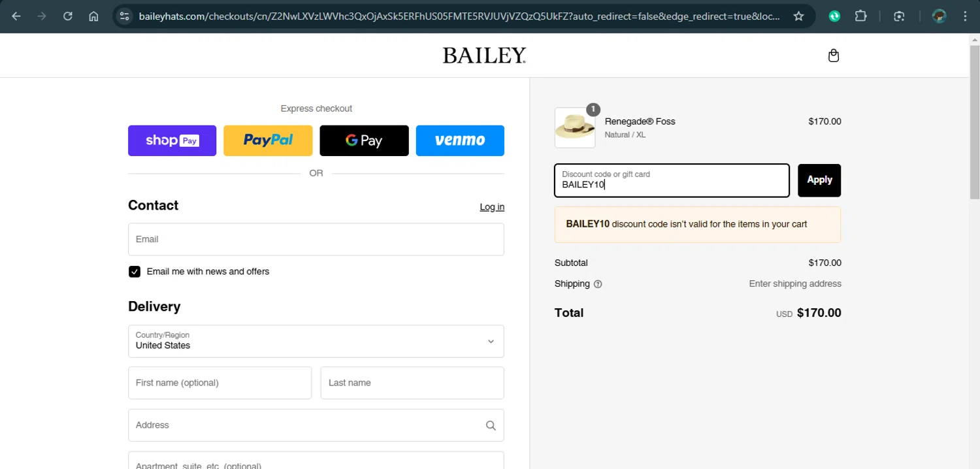
Task: Click the Total amount $170.00
Action: (819, 313)
